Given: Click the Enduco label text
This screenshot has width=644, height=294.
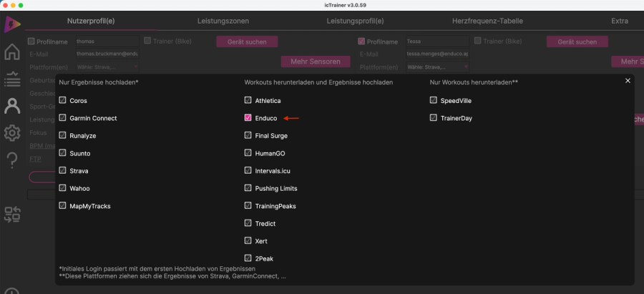Looking at the screenshot, I should [x=266, y=118].
